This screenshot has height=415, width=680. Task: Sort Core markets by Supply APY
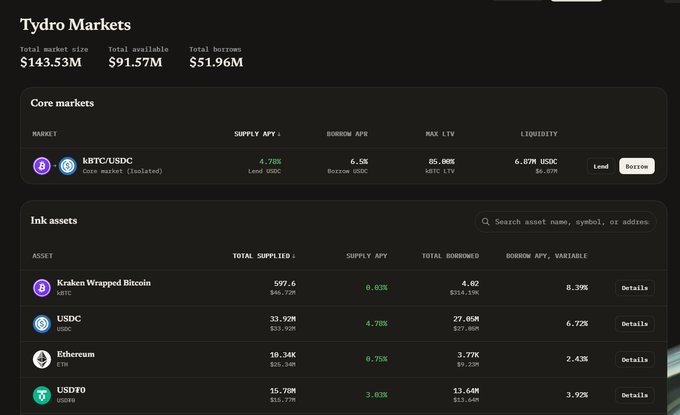(257, 134)
